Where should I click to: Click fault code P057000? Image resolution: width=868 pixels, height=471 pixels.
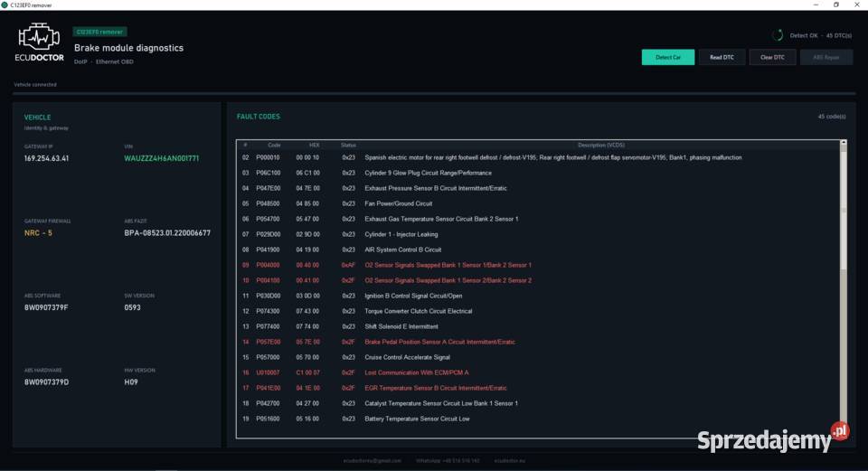[x=268, y=357]
